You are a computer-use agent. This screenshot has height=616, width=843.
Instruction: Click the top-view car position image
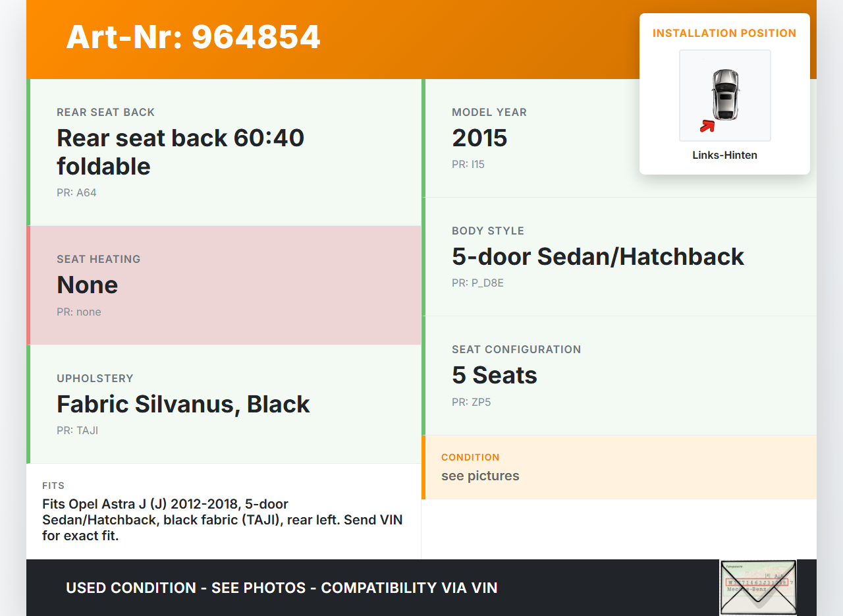pyautogui.click(x=724, y=95)
